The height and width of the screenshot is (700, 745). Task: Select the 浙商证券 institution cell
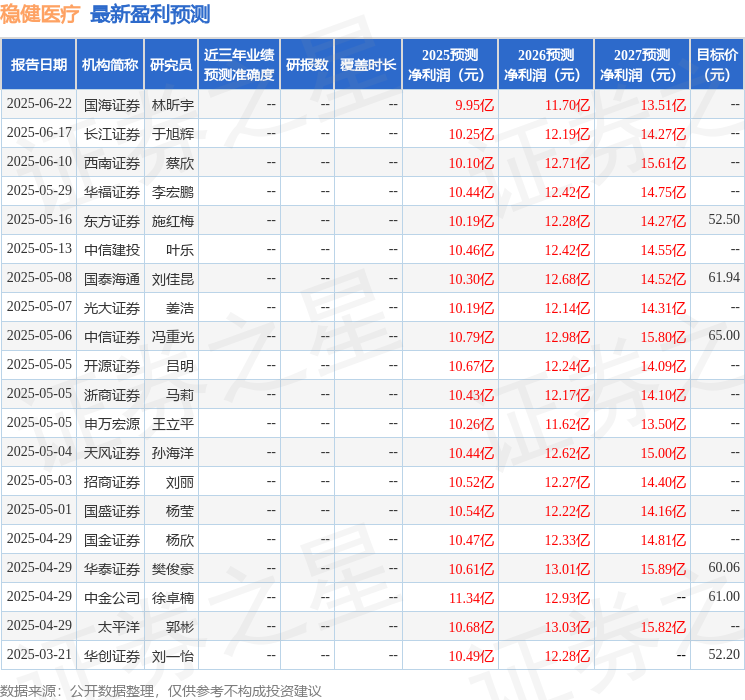click(112, 395)
